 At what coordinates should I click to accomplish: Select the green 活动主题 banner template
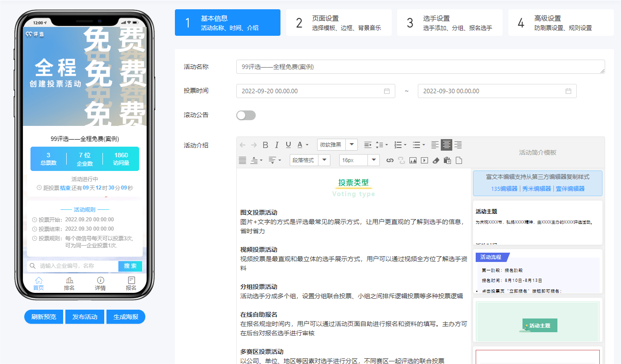[538, 320]
